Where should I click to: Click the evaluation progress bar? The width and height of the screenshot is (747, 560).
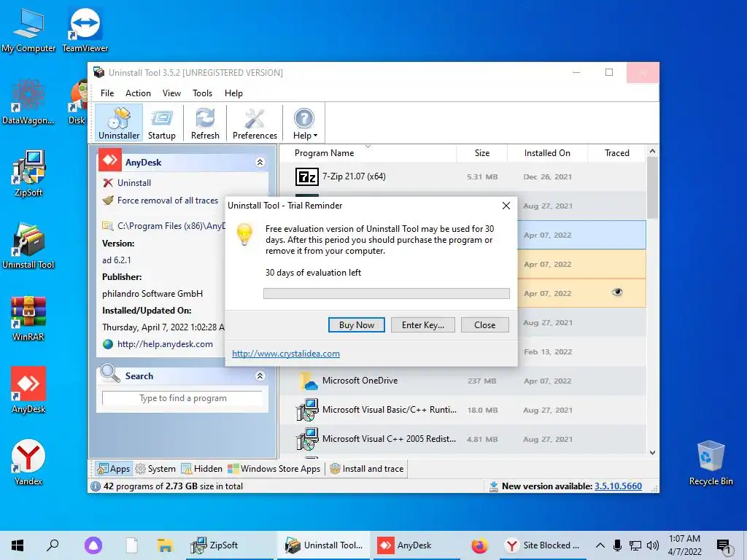click(x=387, y=293)
